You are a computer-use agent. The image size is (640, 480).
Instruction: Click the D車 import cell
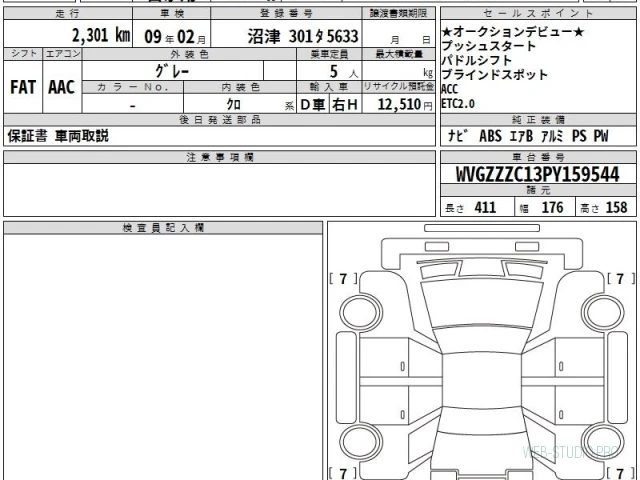click(x=313, y=105)
